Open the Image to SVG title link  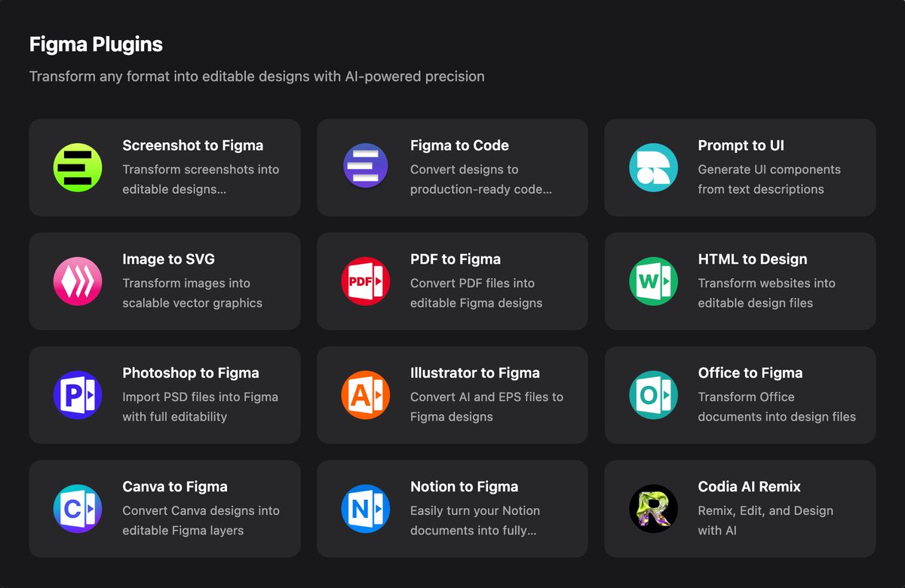click(169, 259)
